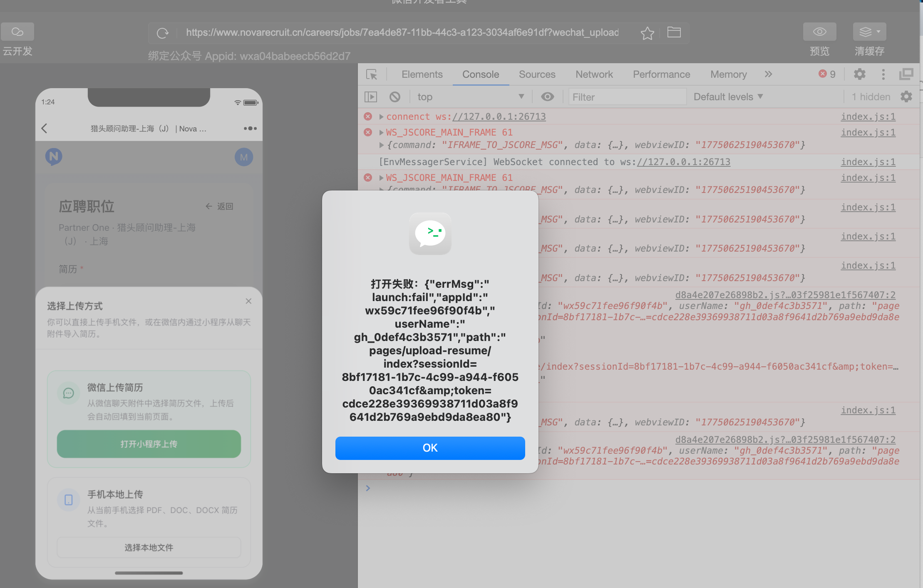Open DevTools settings gear
Viewport: 923px width, 588px height.
click(x=859, y=74)
